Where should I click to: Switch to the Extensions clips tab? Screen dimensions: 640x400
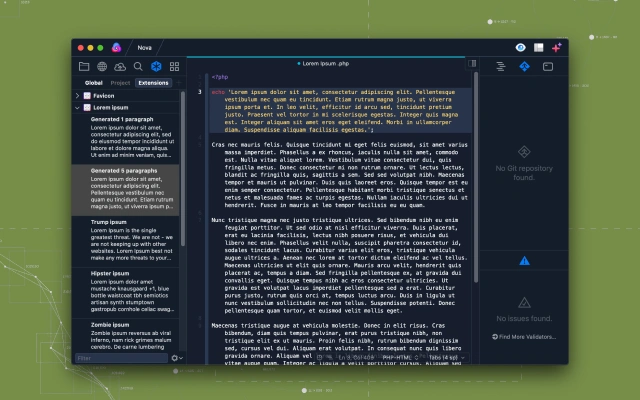tap(153, 83)
